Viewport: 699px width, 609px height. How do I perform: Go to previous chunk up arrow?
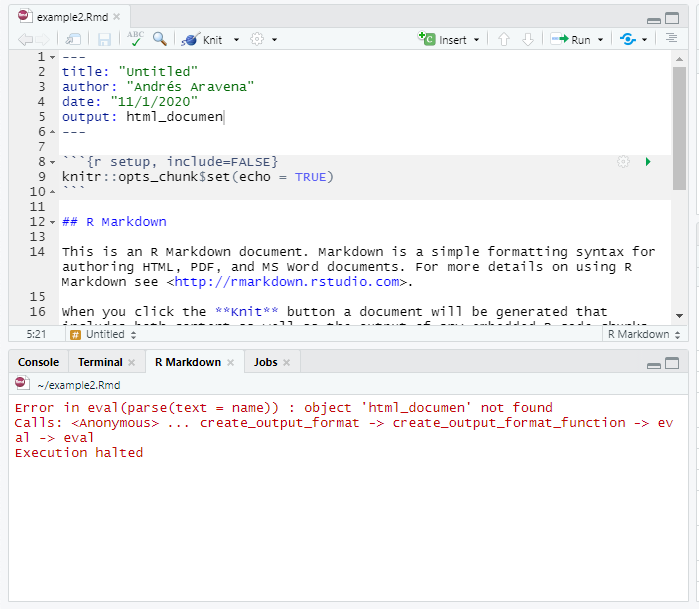(x=504, y=39)
